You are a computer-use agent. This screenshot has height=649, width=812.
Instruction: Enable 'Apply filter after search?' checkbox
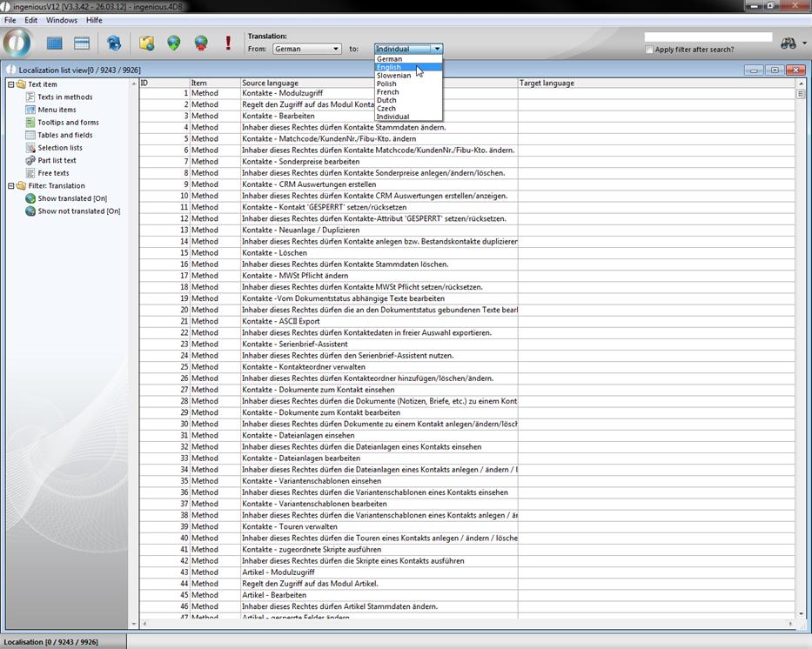click(649, 50)
